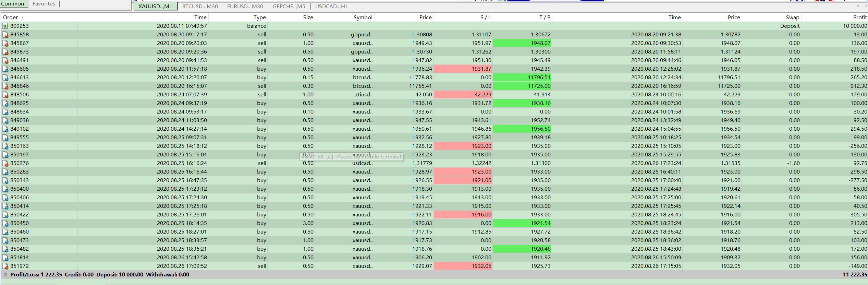The width and height of the screenshot is (868, 285).
Task: Click the buy order icon beside 846605
Action: (5, 69)
